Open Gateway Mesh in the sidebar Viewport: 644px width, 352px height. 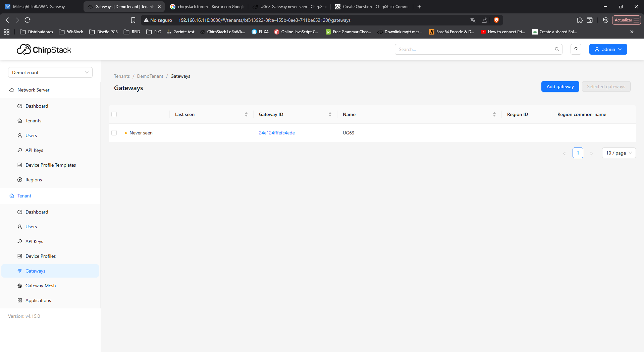[x=41, y=286]
